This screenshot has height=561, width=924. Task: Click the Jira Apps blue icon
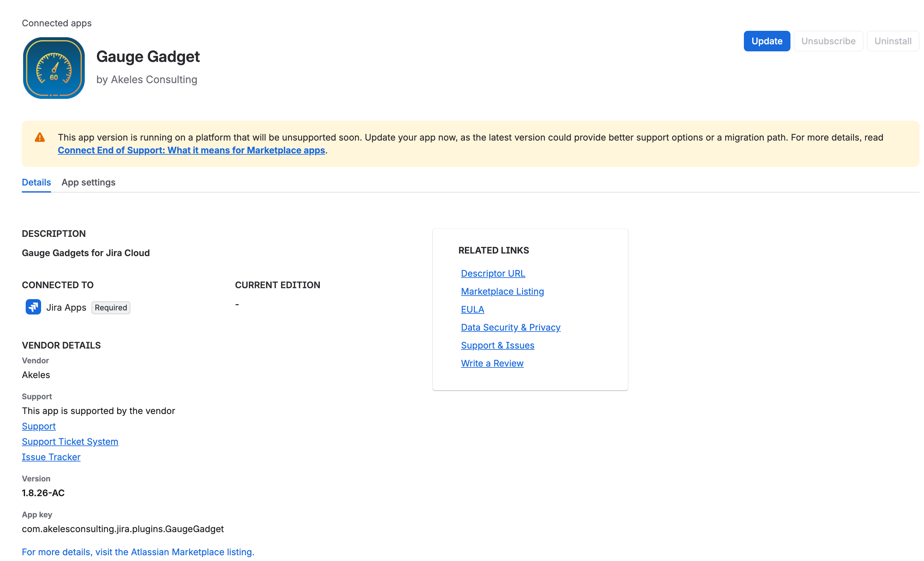click(33, 307)
